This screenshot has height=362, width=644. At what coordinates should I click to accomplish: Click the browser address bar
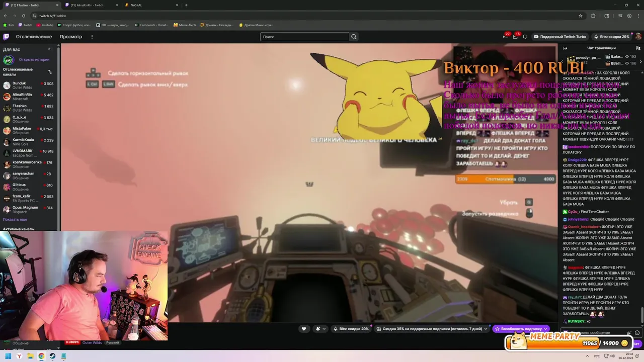(302, 16)
